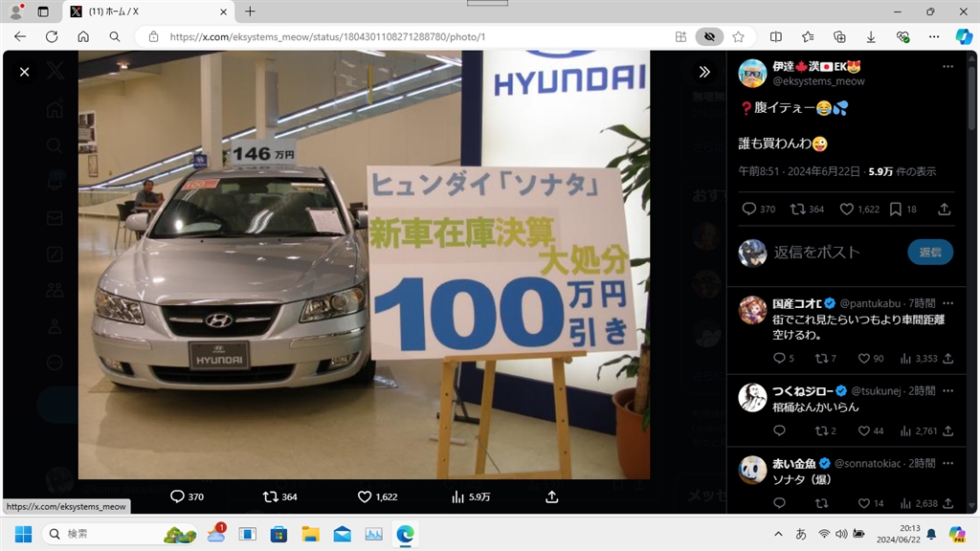Like the @tsukunej reply, 44 likes
Viewport: 980px width, 551px height.
871,431
